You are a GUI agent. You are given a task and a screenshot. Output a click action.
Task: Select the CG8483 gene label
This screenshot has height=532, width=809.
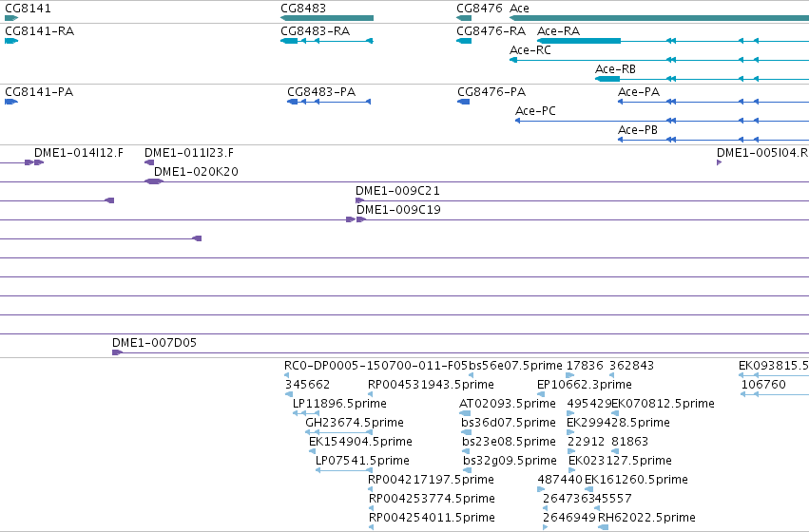pos(303,9)
